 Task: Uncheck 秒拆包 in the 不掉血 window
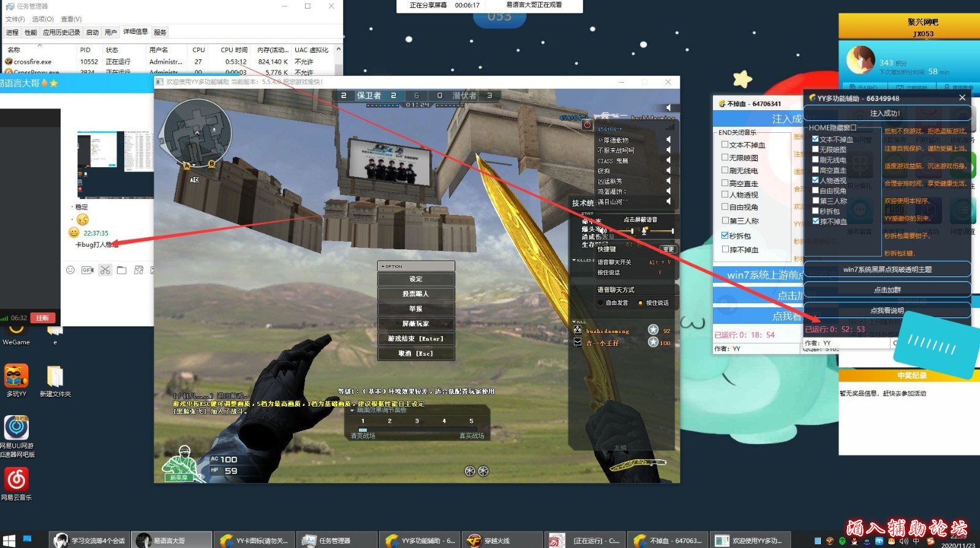point(725,235)
